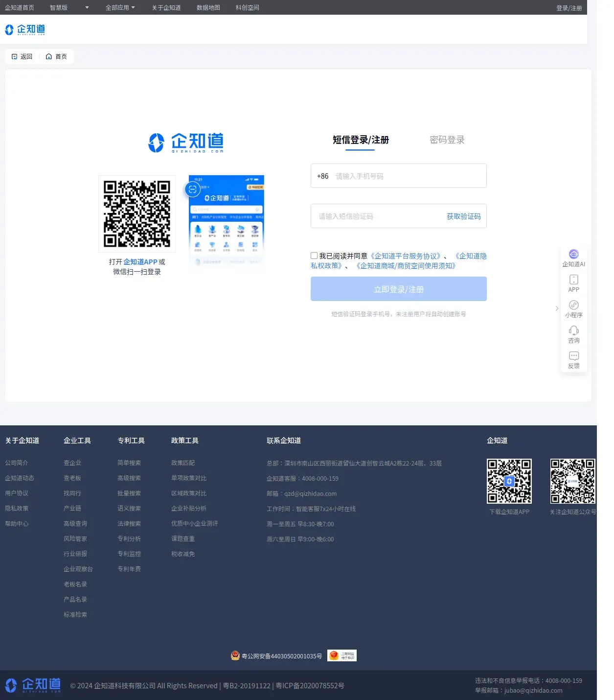Open 查企业 under 企业工具

click(72, 463)
